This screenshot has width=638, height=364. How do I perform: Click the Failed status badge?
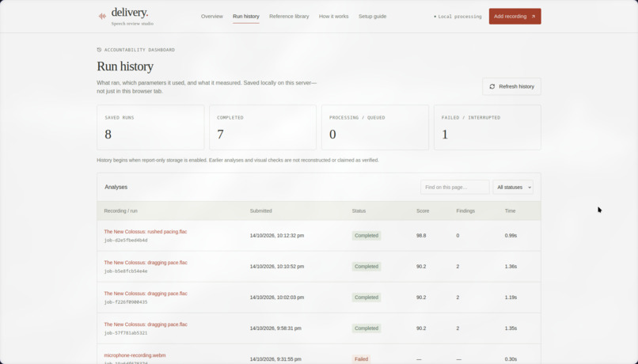pos(361,359)
